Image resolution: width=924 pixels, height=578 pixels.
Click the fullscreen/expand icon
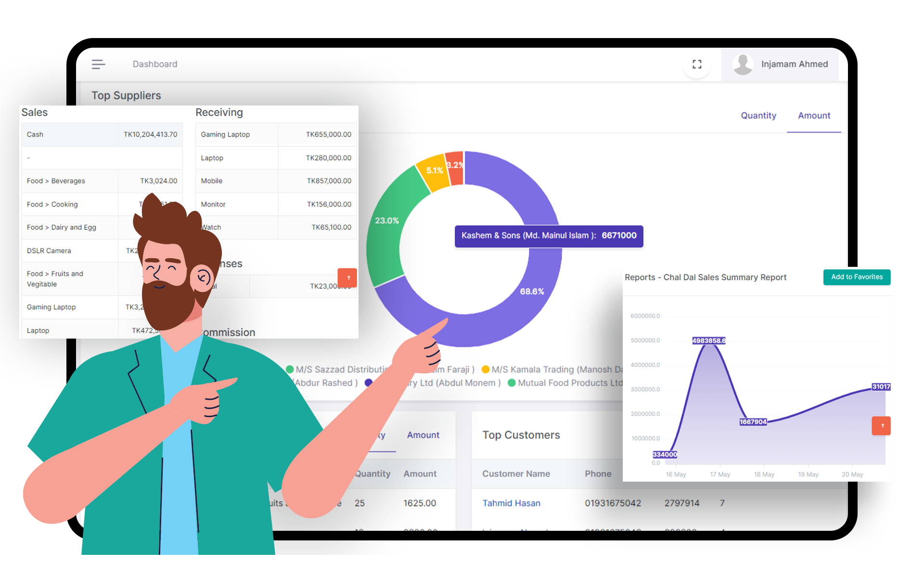(x=697, y=64)
